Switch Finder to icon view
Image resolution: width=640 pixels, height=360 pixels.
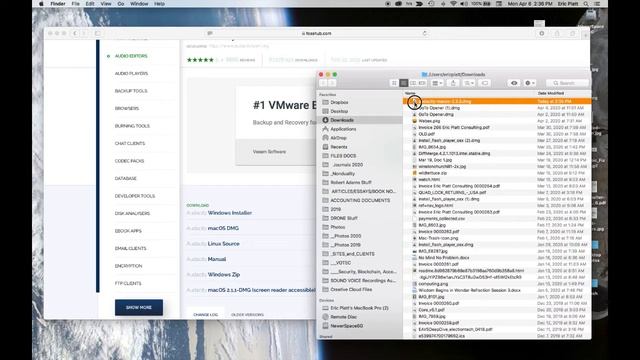click(394, 83)
